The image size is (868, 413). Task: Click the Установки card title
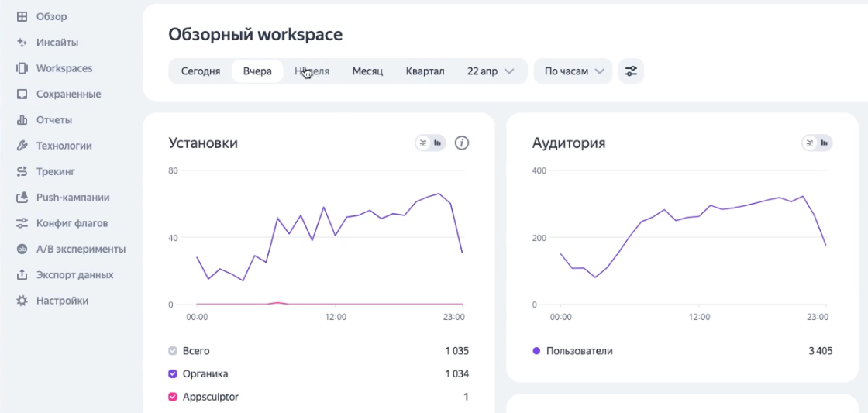coord(203,143)
